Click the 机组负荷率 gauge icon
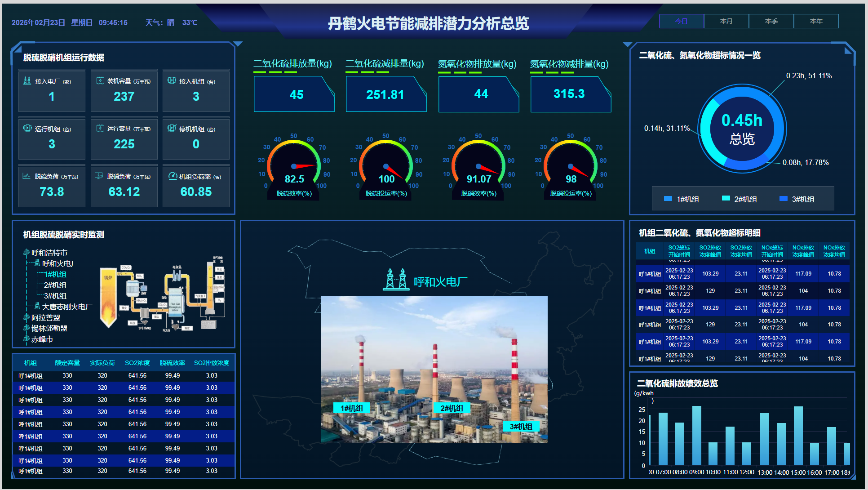 (173, 176)
